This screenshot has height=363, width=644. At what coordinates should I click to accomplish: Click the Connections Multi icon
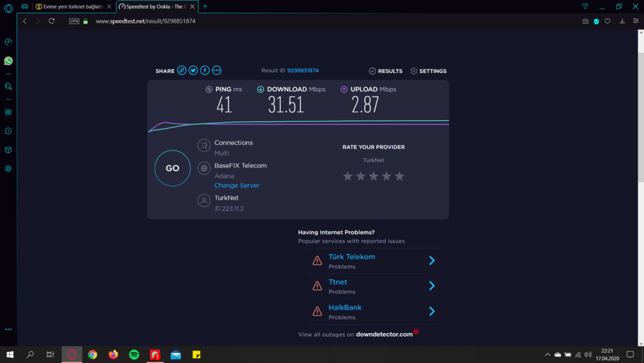coord(204,145)
